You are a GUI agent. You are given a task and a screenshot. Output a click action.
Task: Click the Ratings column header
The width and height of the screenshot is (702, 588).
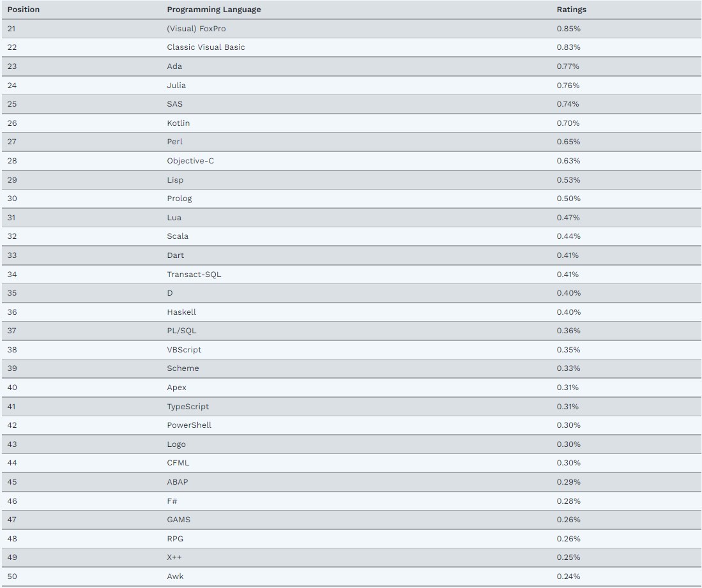coord(571,10)
